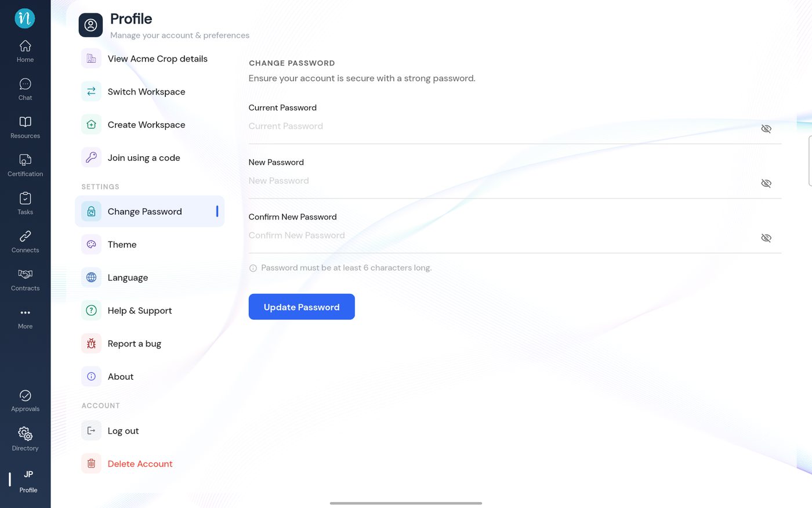Click the password length info icon
The image size is (812, 508).
tap(253, 268)
